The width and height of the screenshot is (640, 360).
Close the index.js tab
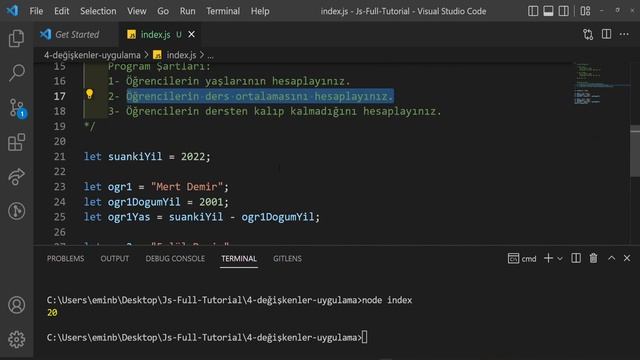pos(191,35)
